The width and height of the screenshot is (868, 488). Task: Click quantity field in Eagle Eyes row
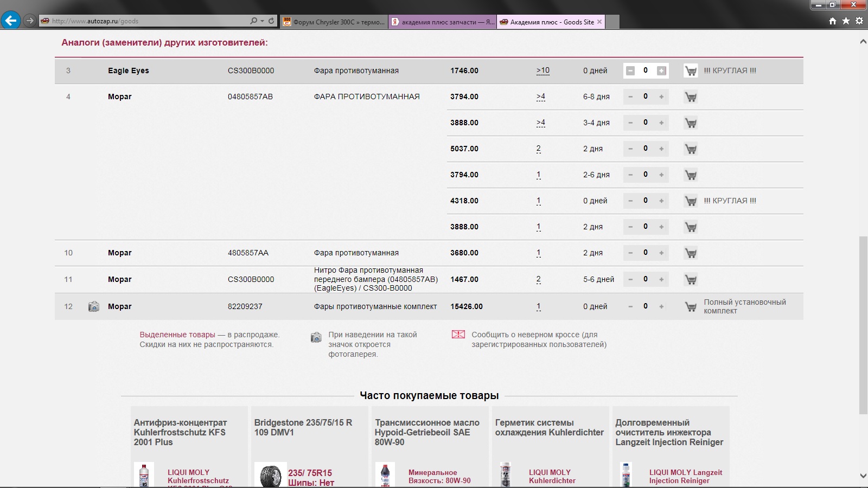pyautogui.click(x=646, y=70)
